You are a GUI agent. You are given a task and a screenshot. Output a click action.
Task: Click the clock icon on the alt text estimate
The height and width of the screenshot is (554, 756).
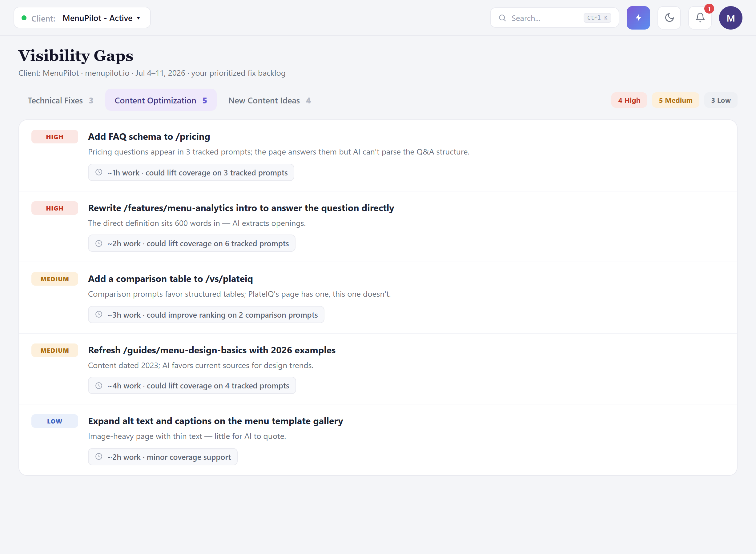click(x=99, y=457)
